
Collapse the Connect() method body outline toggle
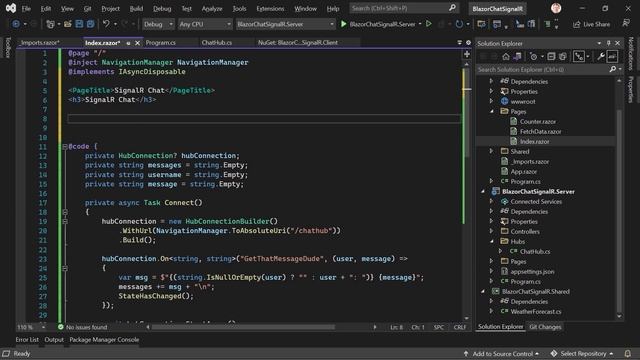(x=64, y=212)
